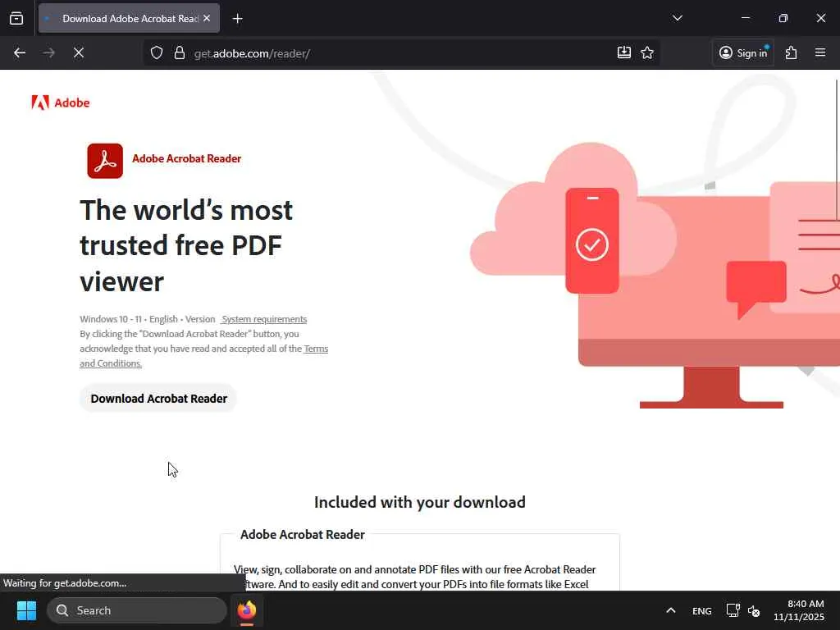Click the Adobe Acrobat Reader section title
The width and height of the screenshot is (840, 630).
[x=302, y=535]
